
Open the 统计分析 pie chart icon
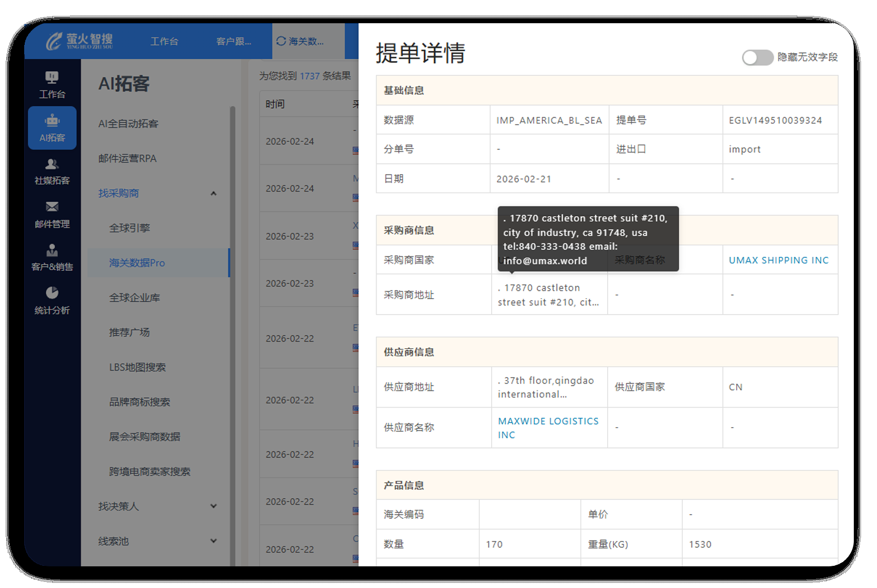click(52, 293)
